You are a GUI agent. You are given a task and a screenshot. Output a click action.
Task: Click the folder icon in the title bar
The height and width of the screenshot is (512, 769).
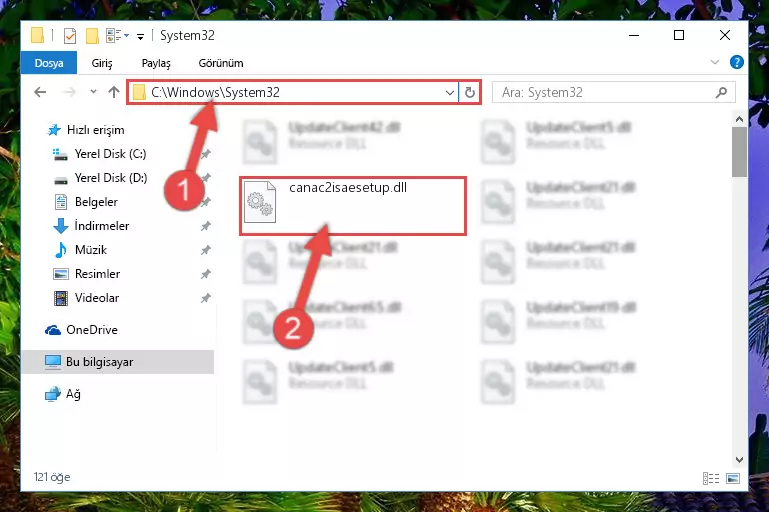pyautogui.click(x=37, y=35)
